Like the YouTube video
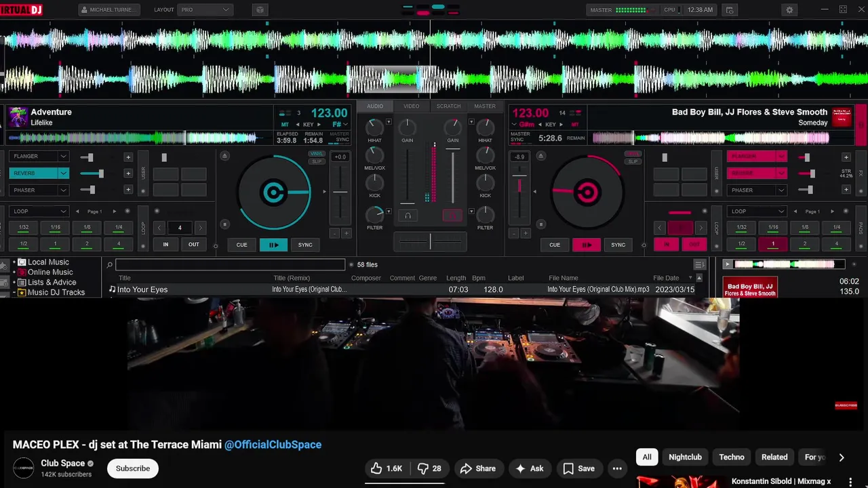This screenshot has height=488, width=868. (x=386, y=468)
